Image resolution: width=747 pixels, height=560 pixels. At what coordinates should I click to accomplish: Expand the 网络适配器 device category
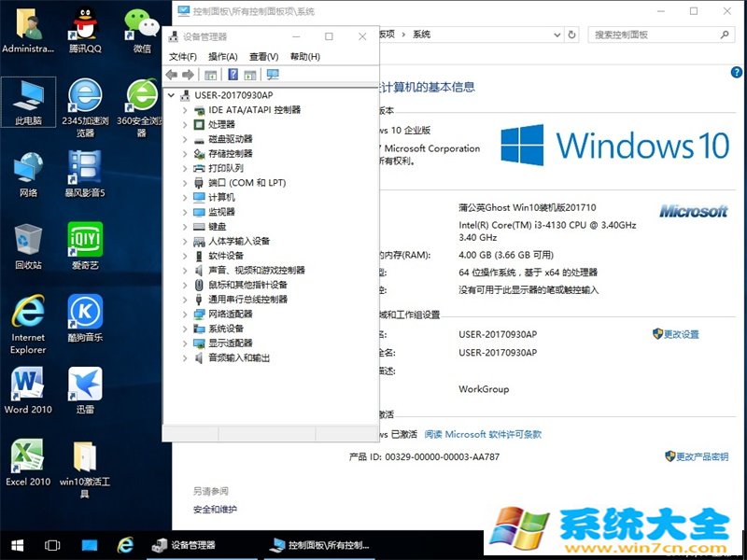click(x=185, y=315)
